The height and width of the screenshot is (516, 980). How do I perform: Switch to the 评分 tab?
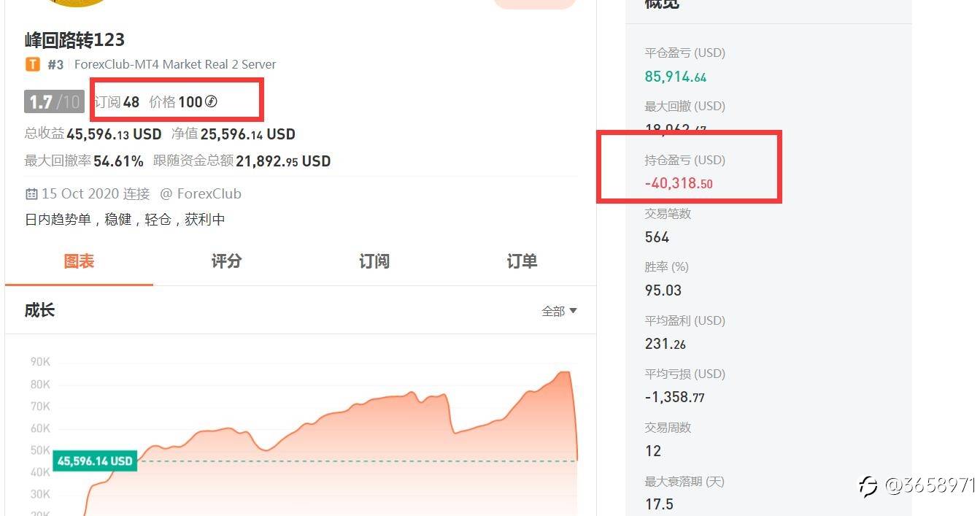tap(226, 261)
